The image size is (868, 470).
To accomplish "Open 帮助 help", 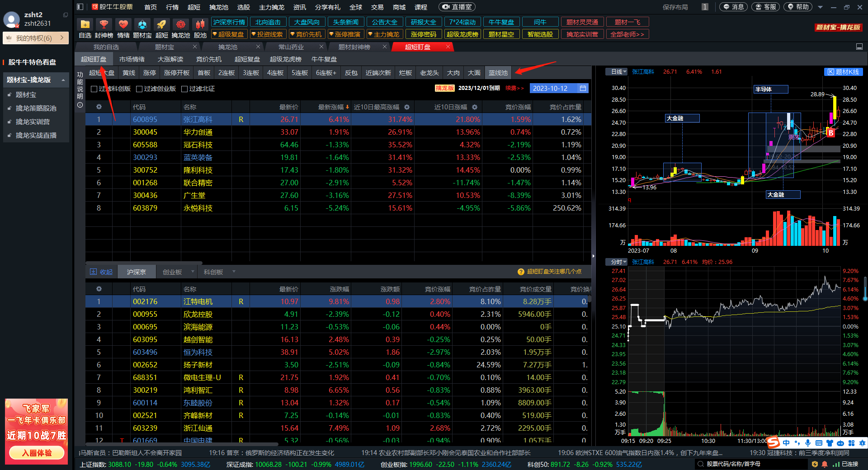I will point(798,7).
